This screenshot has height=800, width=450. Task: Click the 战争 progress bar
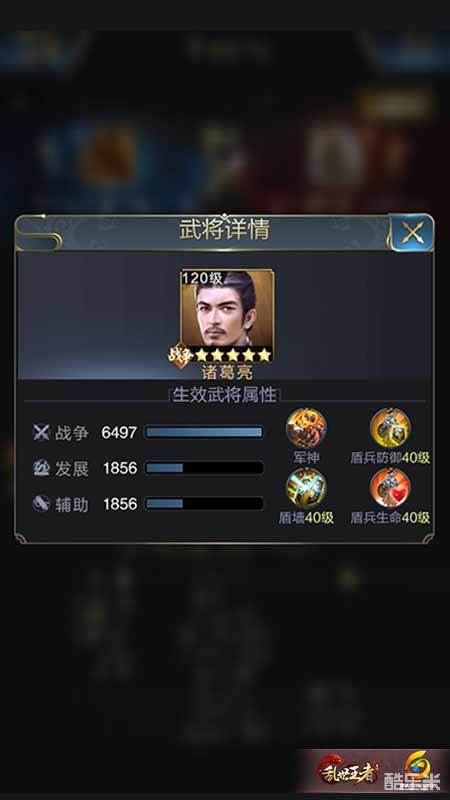coord(204,433)
